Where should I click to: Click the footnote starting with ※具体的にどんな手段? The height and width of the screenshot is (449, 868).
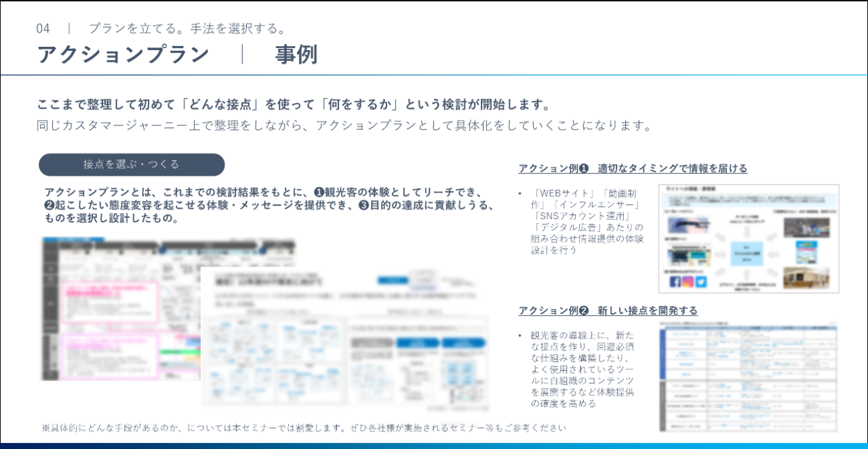(x=304, y=428)
